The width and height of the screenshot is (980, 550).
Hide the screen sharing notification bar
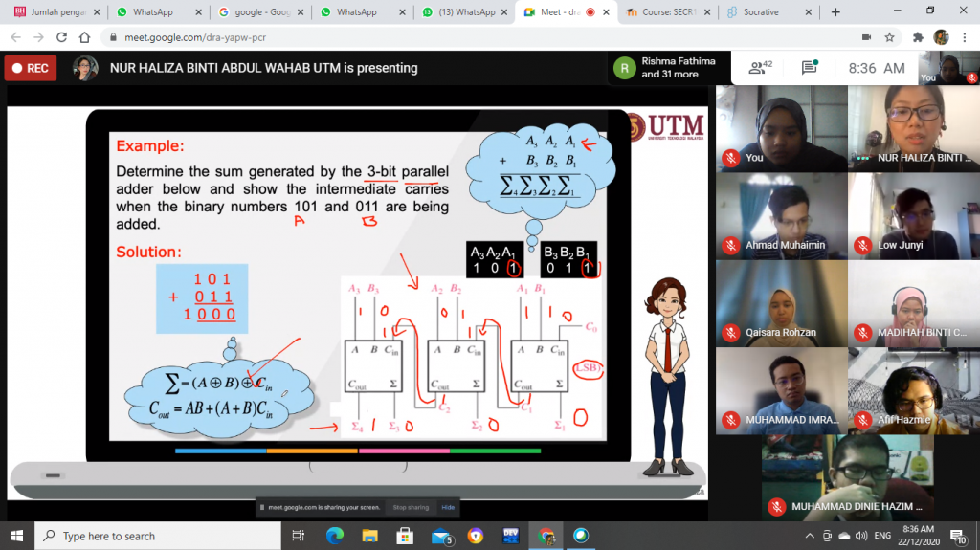447,507
